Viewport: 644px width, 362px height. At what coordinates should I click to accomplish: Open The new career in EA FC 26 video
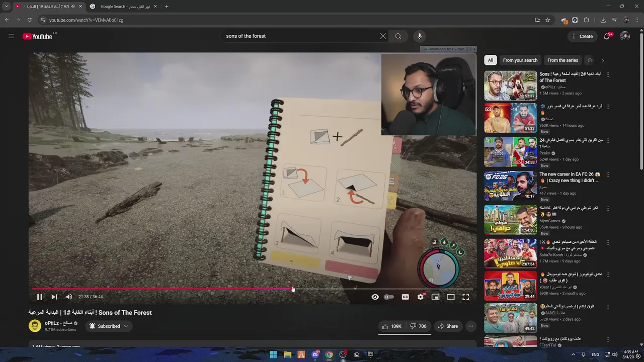point(570,177)
